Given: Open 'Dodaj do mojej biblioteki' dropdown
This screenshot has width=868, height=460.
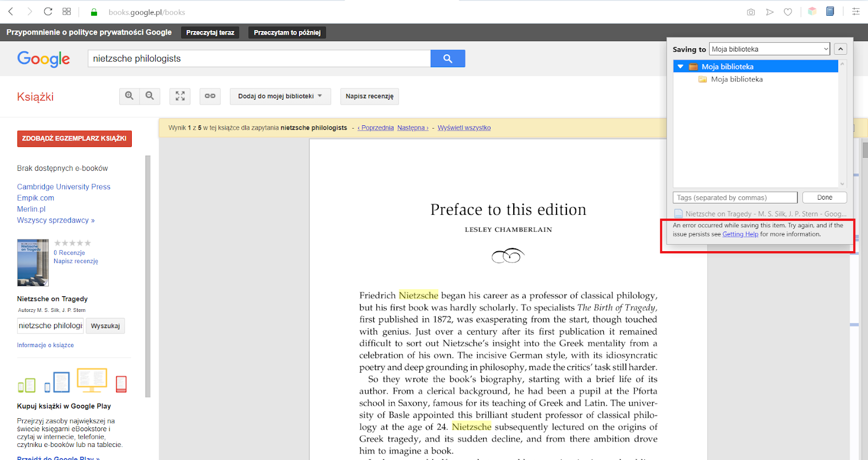Looking at the screenshot, I should pos(280,96).
